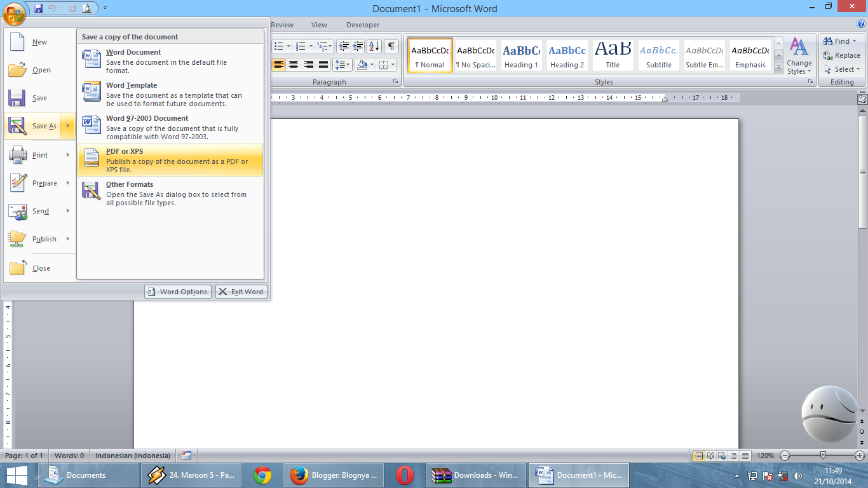Apply the Heading 2 style

567,55
